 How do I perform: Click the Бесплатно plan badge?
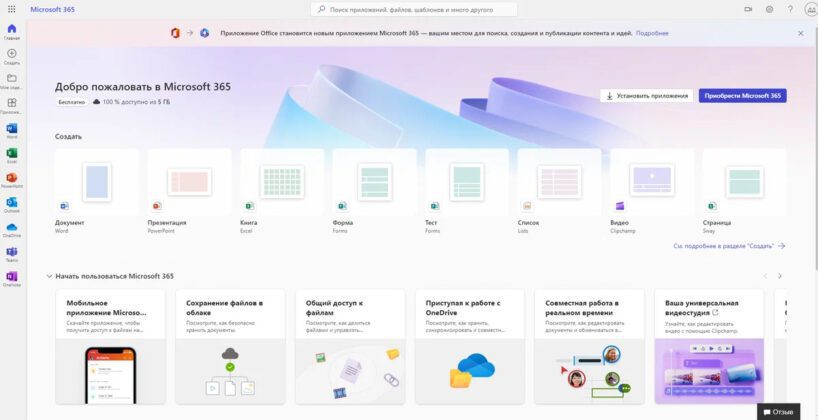coord(71,102)
